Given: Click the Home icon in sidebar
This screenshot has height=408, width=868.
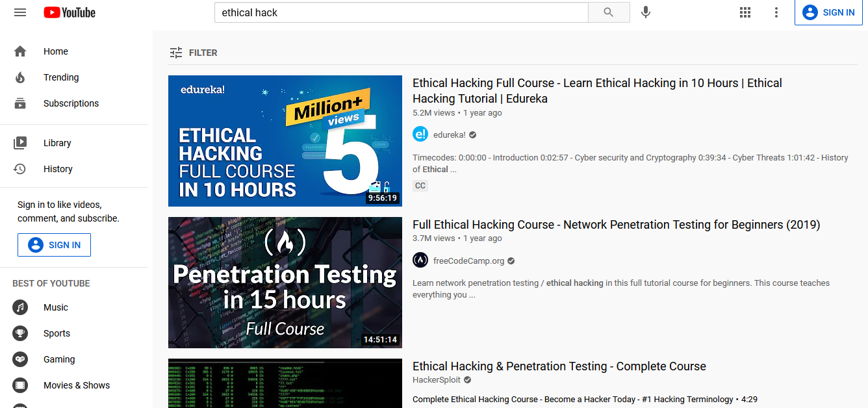Looking at the screenshot, I should [20, 51].
